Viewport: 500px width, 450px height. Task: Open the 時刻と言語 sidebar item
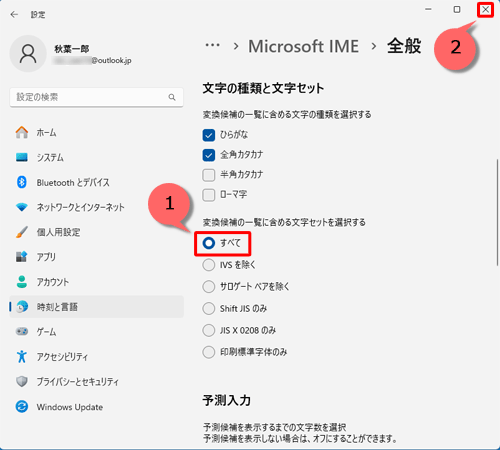(x=97, y=307)
